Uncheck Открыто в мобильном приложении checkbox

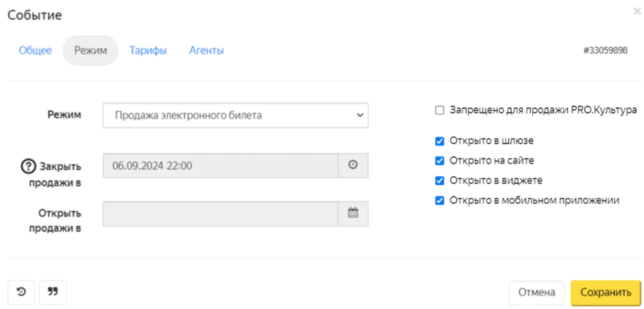pyautogui.click(x=439, y=201)
